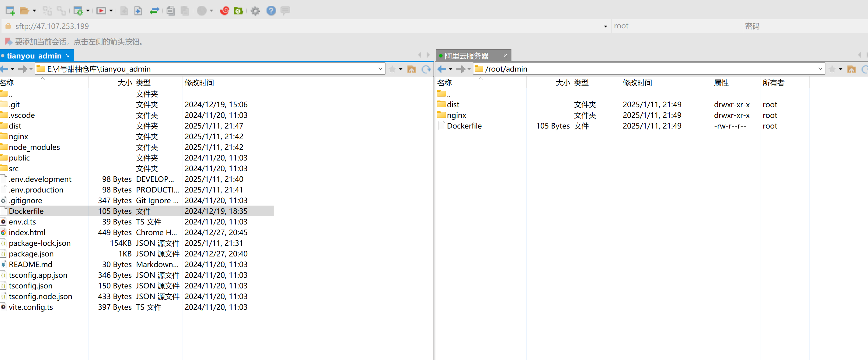
Task: Select local vite.config.ts file
Action: [x=31, y=307]
